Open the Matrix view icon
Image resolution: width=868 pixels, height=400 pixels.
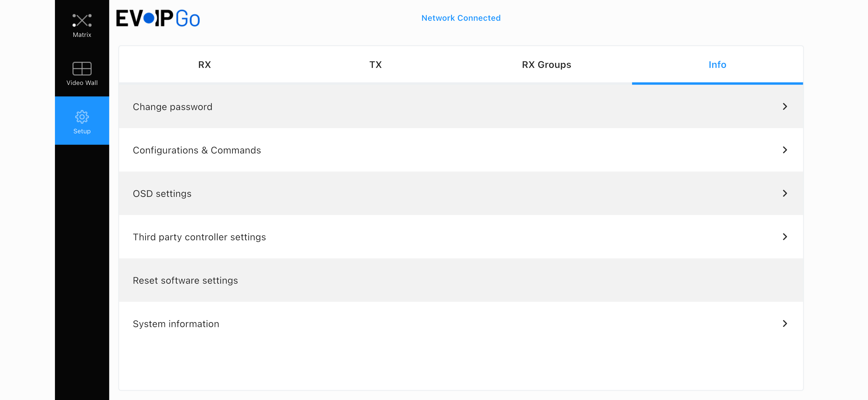[x=82, y=20]
